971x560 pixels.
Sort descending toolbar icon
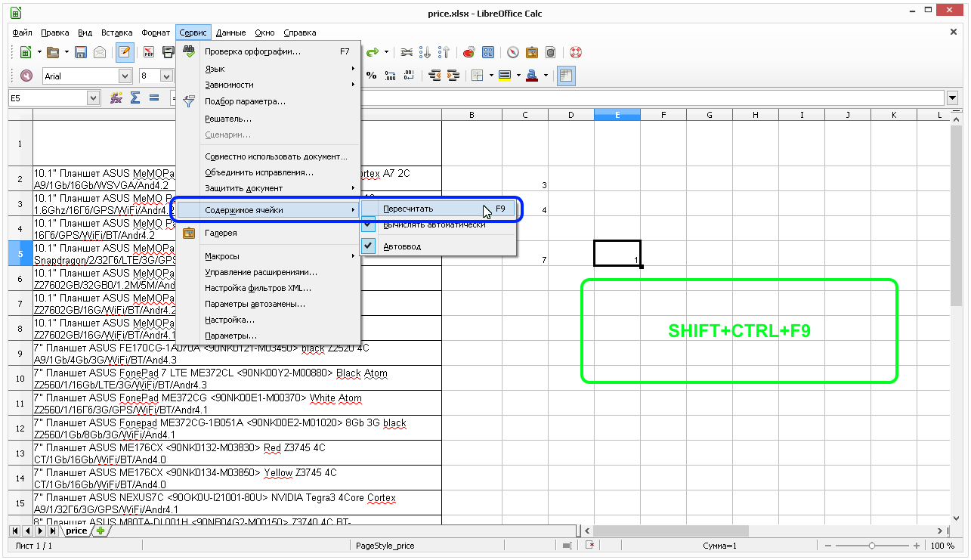444,53
